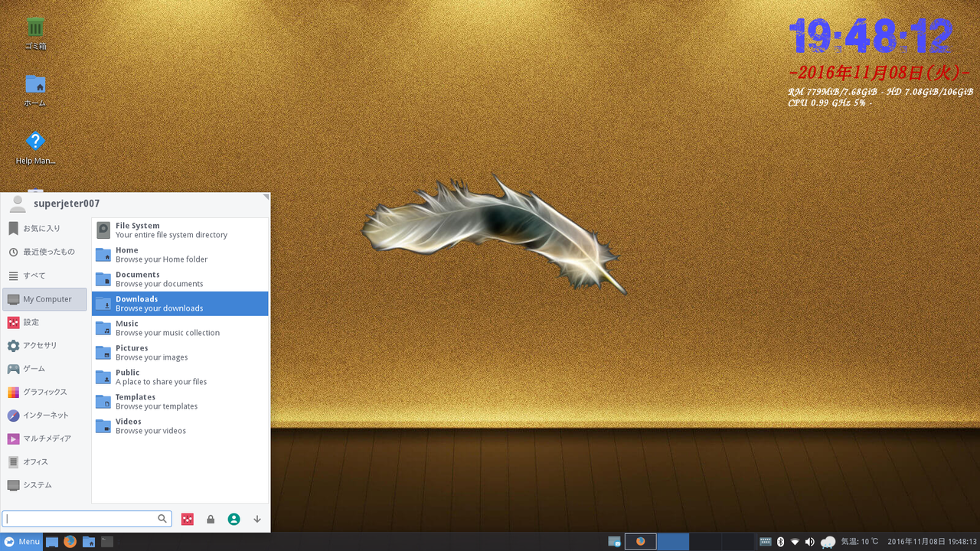Click the 'Browse your documents' description
This screenshot has width=980, height=551.
tap(159, 284)
